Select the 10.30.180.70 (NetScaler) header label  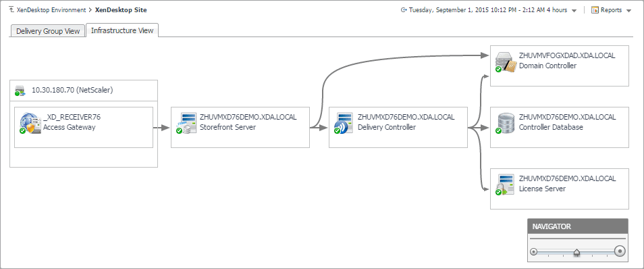coord(72,91)
